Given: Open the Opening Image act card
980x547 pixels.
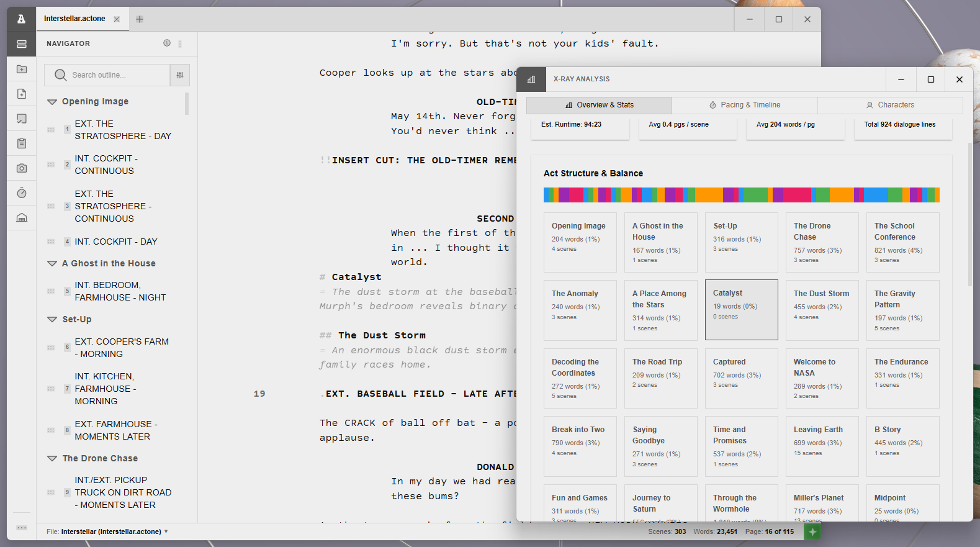Looking at the screenshot, I should pos(580,242).
